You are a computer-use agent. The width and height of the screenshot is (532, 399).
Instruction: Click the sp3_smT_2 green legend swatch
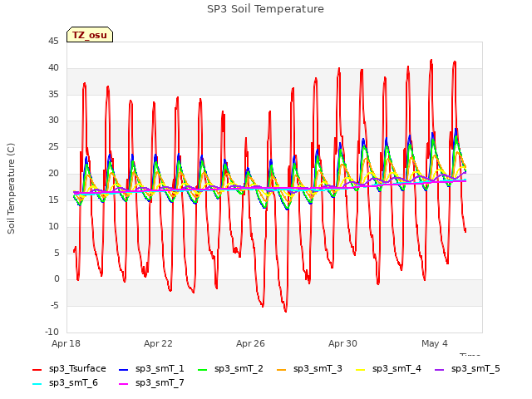203,370
